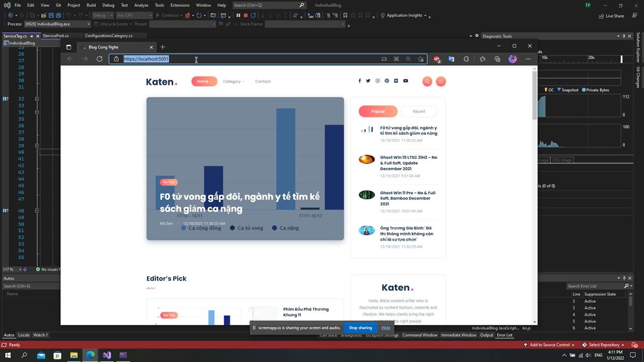Viewport: 644px width, 362px height.
Task: Open the Katen site search button
Action: coord(427,81)
